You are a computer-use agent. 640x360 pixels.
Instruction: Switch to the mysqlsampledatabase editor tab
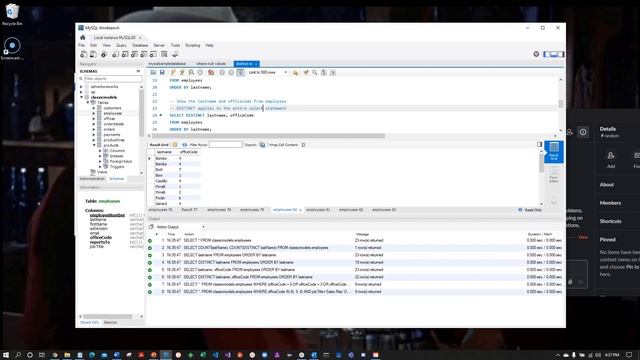[x=167, y=64]
